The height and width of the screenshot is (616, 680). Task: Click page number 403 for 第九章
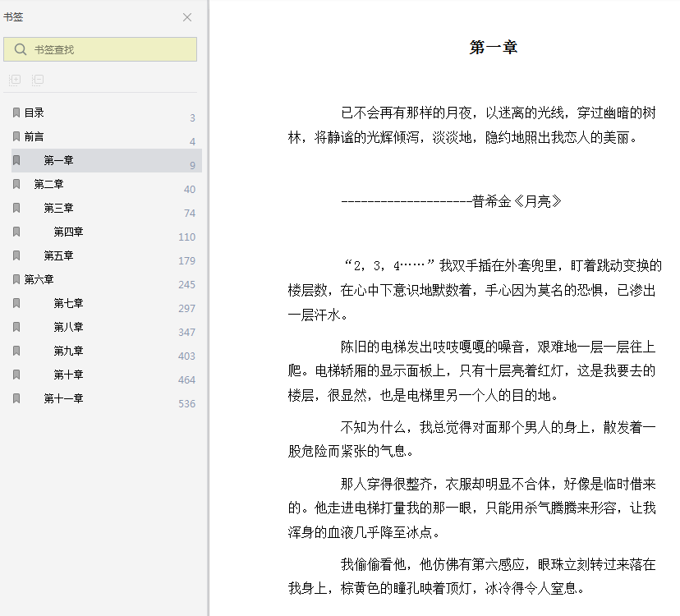click(x=187, y=356)
